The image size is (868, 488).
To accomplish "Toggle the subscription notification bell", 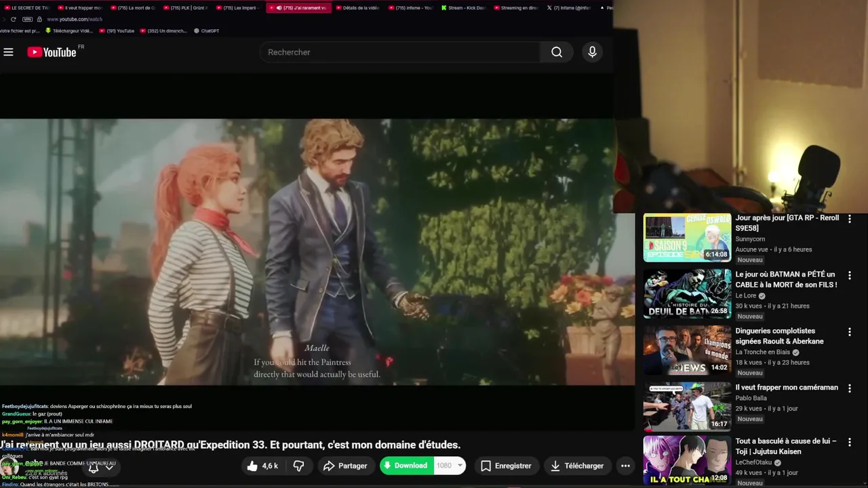I will point(94,468).
